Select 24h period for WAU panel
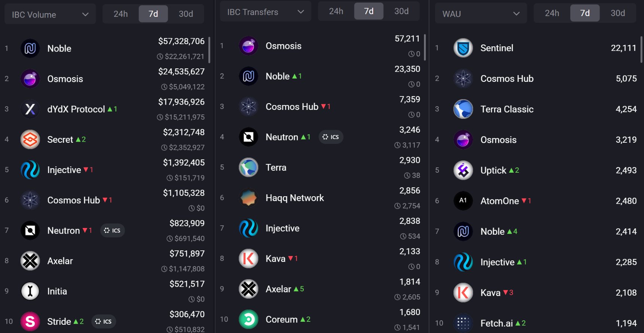The image size is (644, 333). [x=552, y=13]
